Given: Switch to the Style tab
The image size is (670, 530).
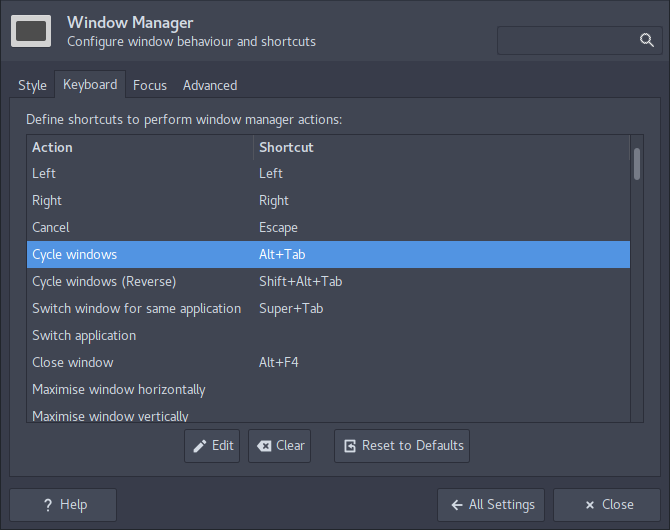Looking at the screenshot, I should 32,85.
